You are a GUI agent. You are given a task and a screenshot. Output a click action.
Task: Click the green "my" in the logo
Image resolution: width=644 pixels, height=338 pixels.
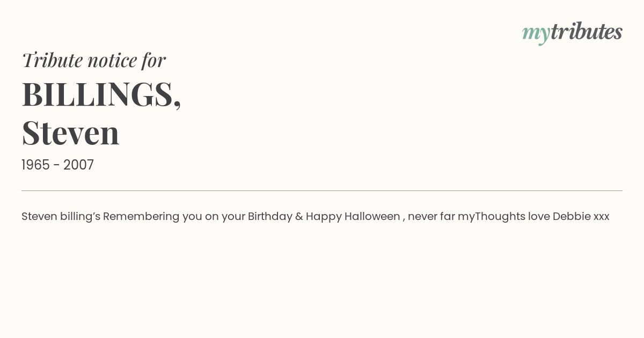(536, 34)
